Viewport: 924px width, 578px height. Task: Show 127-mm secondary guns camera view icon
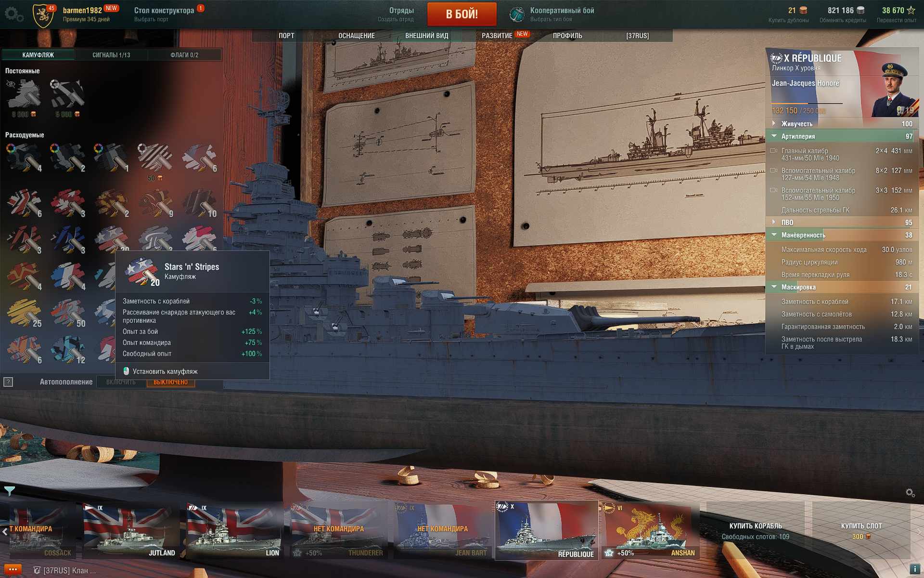773,171
